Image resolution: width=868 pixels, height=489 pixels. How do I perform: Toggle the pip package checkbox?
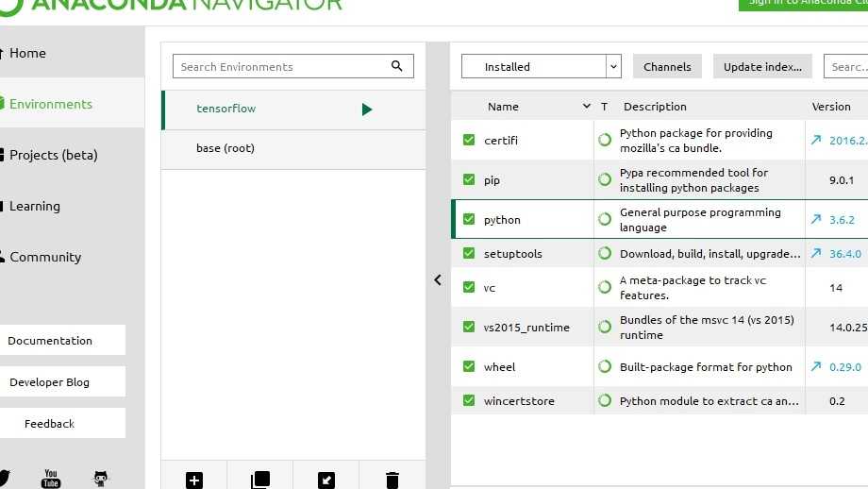(x=469, y=180)
